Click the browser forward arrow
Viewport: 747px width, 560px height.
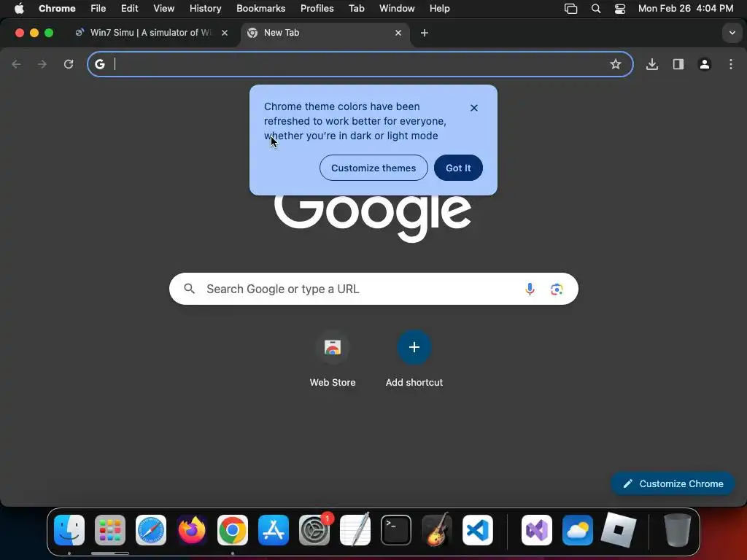pyautogui.click(x=42, y=64)
